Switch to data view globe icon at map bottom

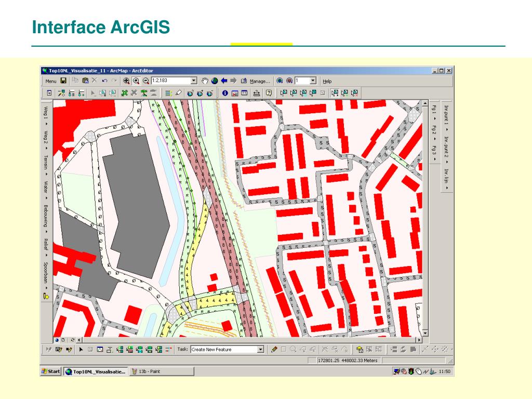click(57, 340)
